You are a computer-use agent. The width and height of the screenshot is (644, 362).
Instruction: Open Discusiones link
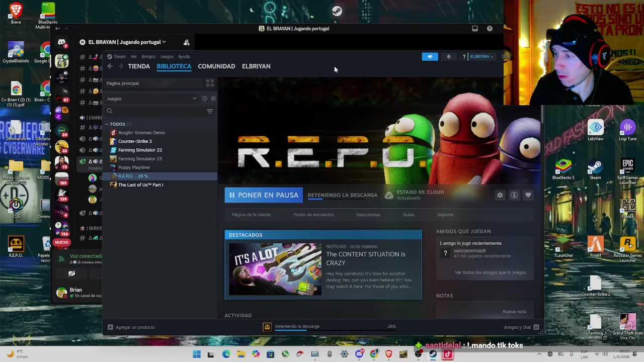(368, 215)
